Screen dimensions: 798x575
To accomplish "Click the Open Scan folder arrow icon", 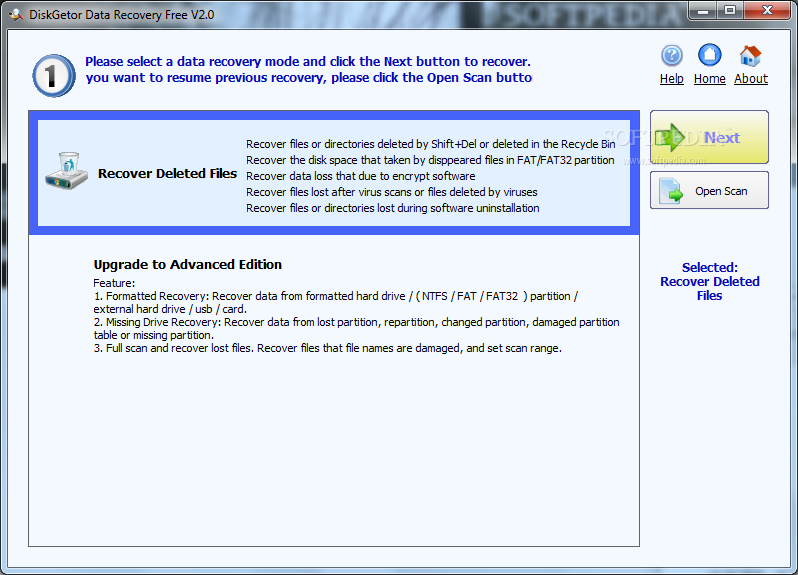I will 673,191.
